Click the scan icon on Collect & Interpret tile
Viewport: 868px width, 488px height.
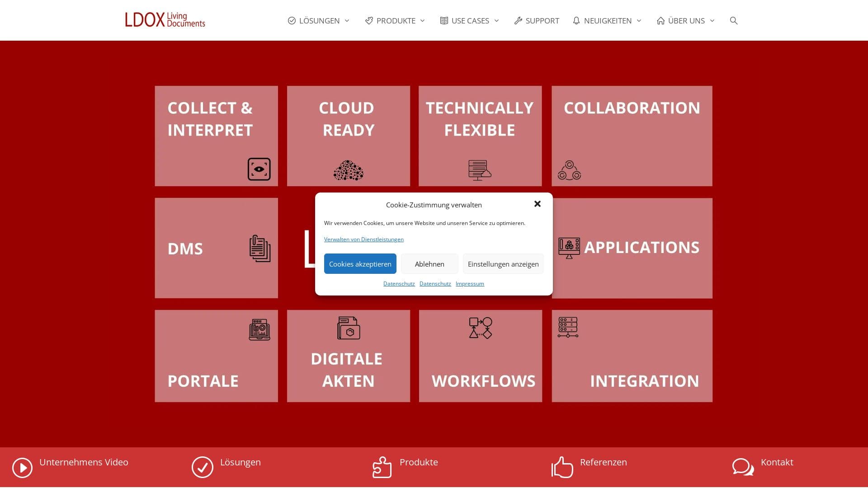point(259,169)
